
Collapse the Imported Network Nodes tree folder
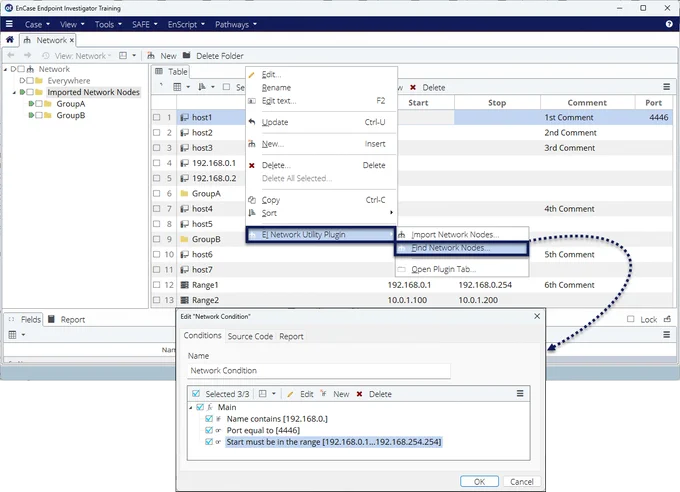click(14, 92)
